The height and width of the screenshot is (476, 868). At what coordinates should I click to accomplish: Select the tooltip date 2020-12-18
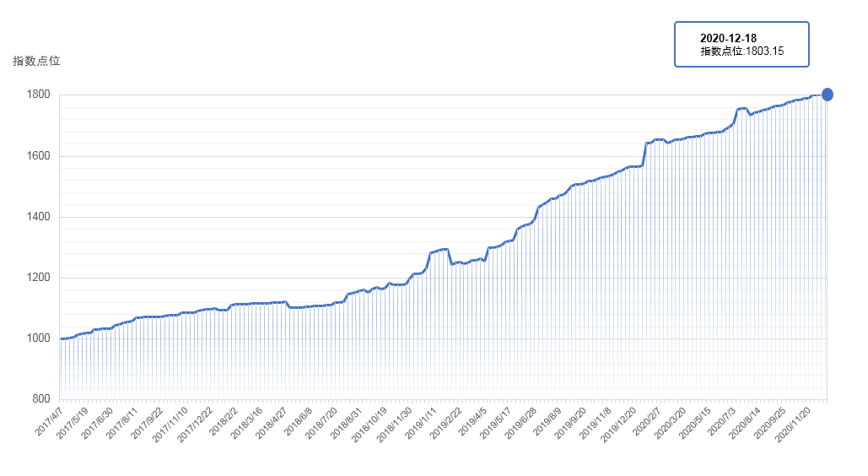click(728, 38)
